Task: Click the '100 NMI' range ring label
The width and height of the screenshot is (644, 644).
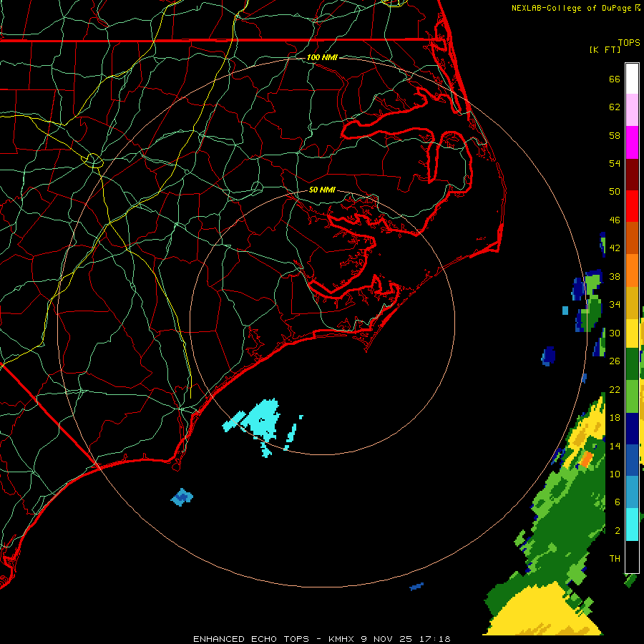Action: tap(322, 57)
